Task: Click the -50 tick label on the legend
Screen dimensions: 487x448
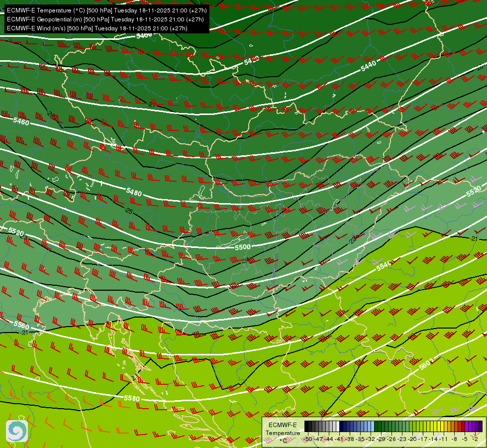Action: [308, 439]
